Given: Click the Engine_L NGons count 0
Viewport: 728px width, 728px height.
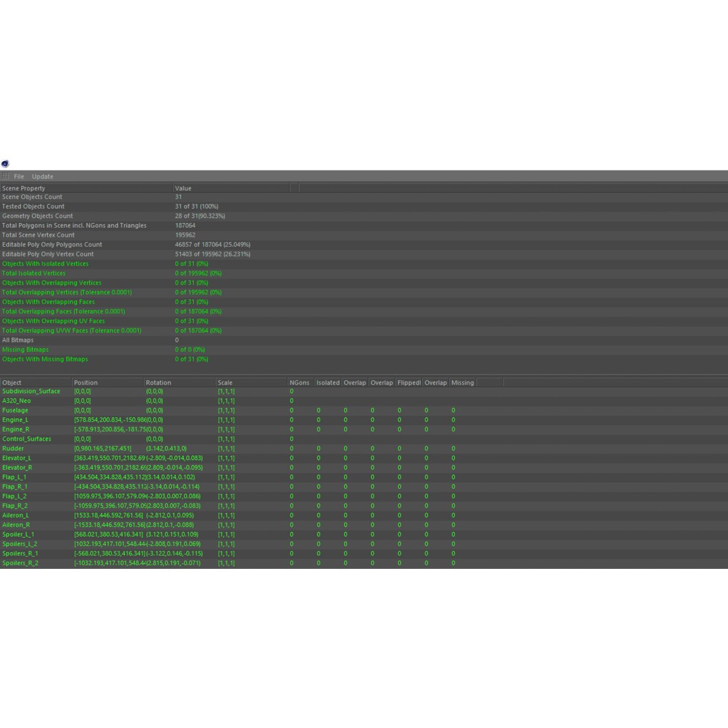Looking at the screenshot, I should coord(292,420).
